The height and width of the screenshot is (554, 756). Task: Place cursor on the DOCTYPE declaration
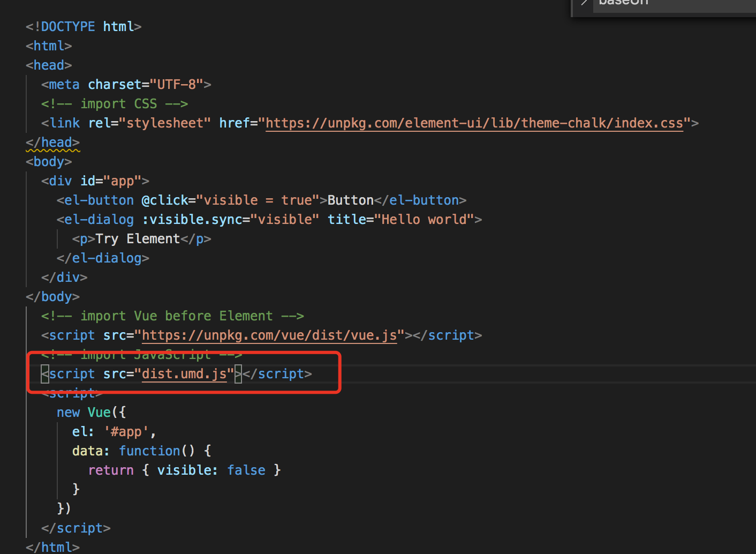click(x=83, y=26)
